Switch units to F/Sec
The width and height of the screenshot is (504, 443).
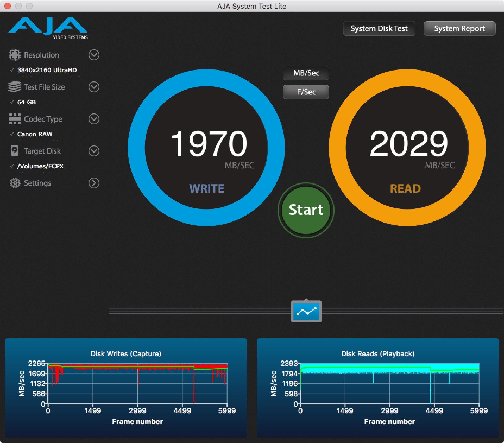306,92
